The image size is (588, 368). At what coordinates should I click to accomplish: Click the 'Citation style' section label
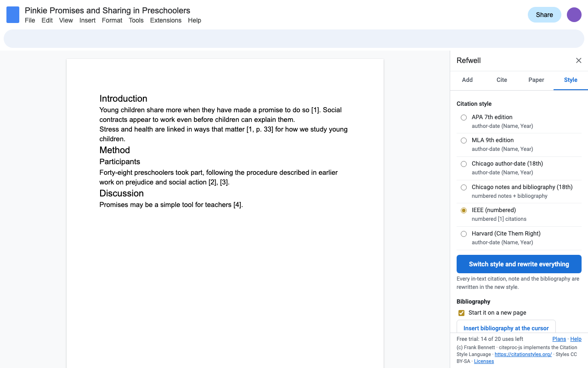click(474, 104)
